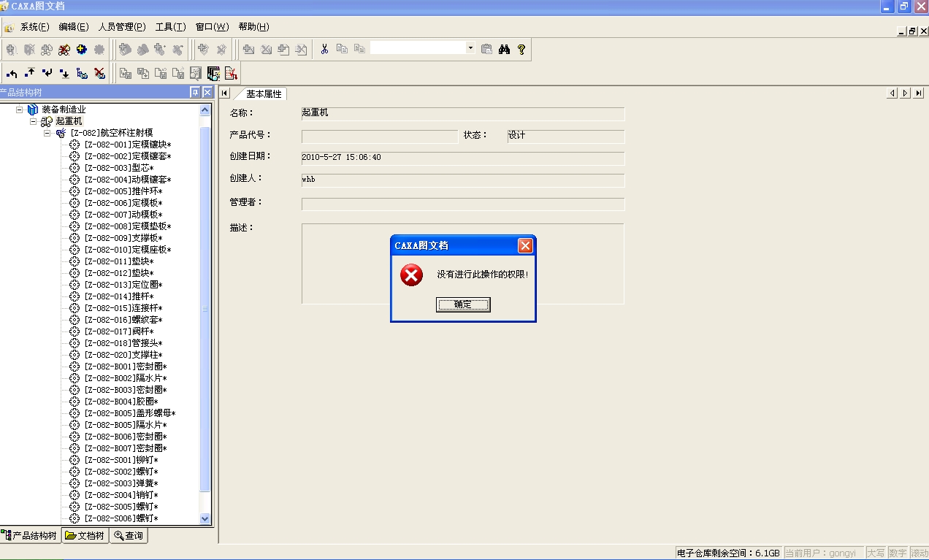The height and width of the screenshot is (560, 929).
Task: Click the 电子仓库剩余空间: 6.1GB status text
Action: (728, 553)
